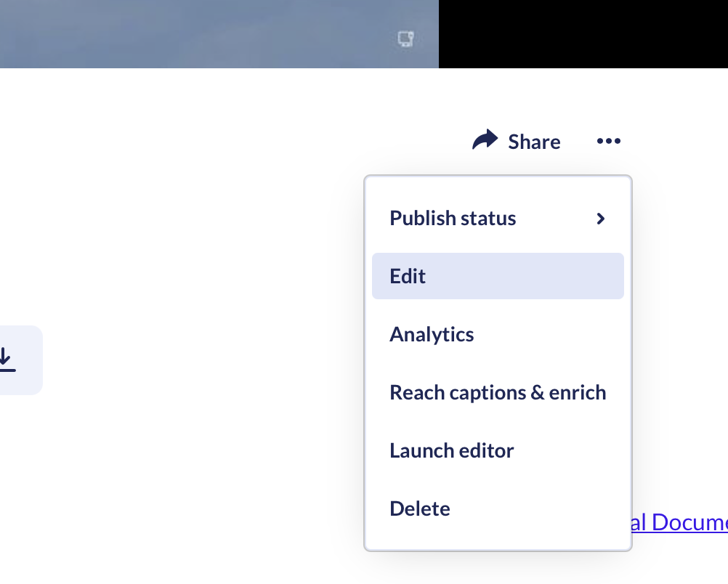This screenshot has width=728, height=584.
Task: Click the curved arrow Share icon
Action: (485, 139)
